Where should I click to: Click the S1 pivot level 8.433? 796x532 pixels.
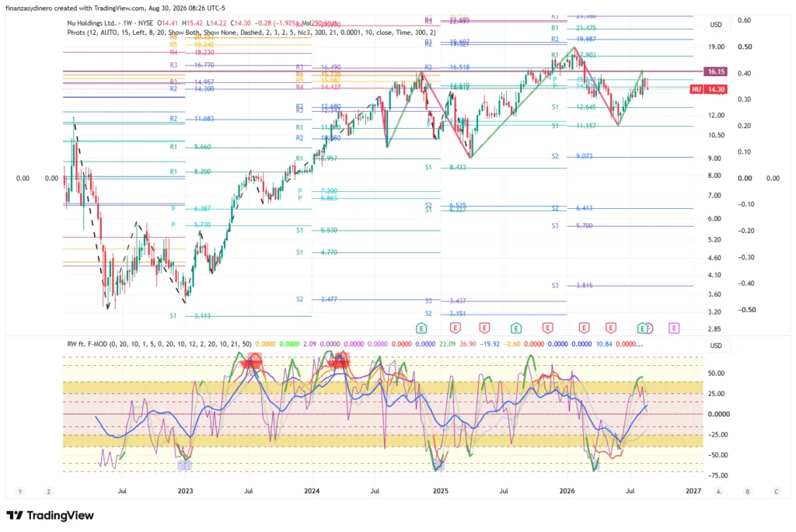point(458,167)
